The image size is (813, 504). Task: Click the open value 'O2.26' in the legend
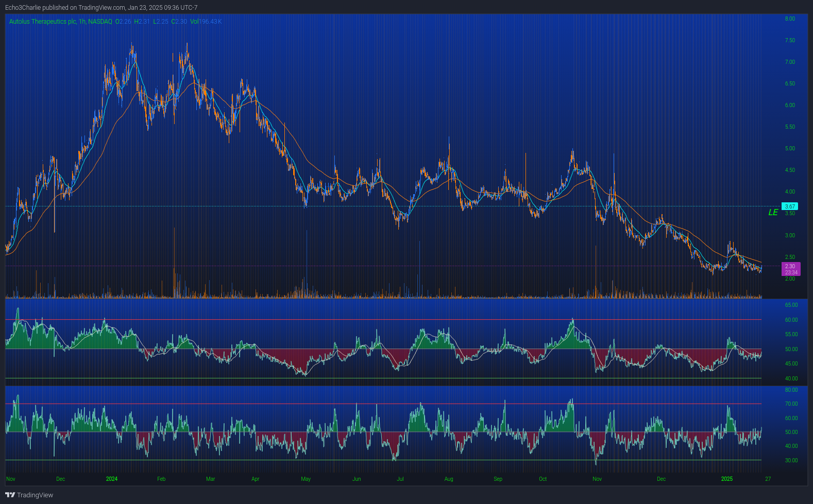123,22
